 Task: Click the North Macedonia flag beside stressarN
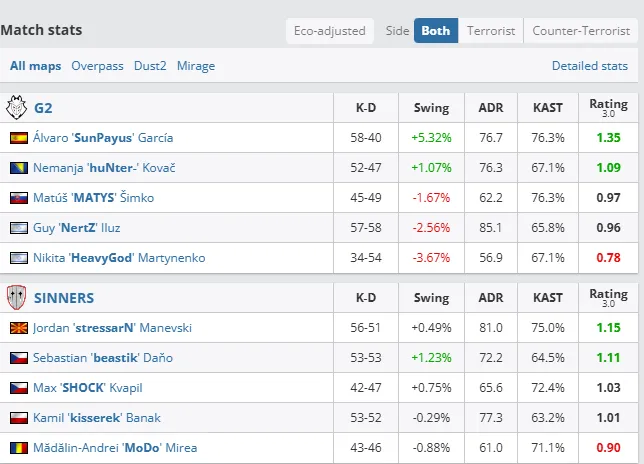click(18, 328)
